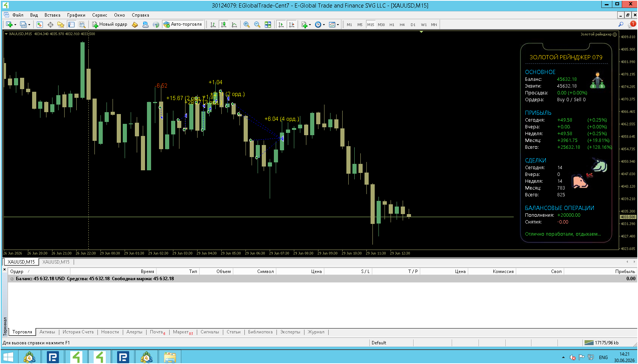
Task: Select the MN timeframe
Action: point(434,25)
